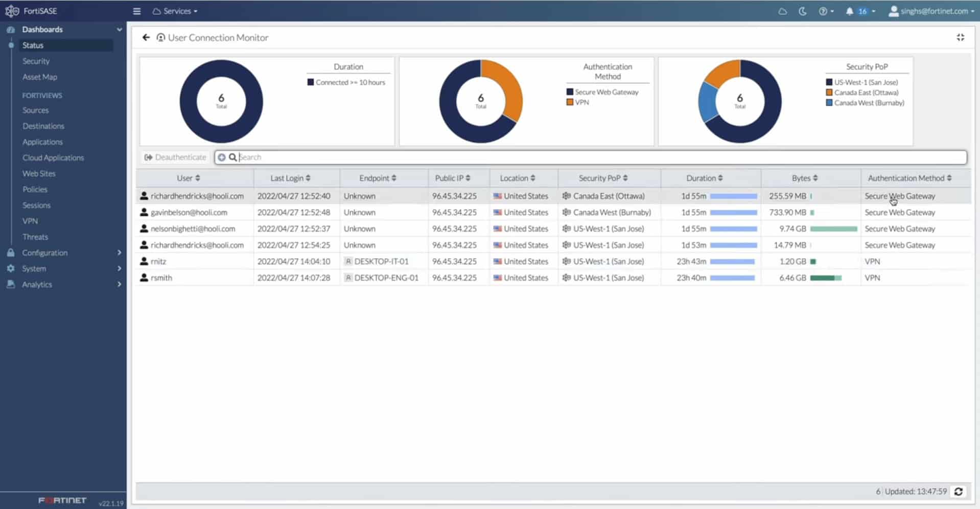Sort table by User column
The width and height of the screenshot is (980, 509).
click(x=189, y=178)
